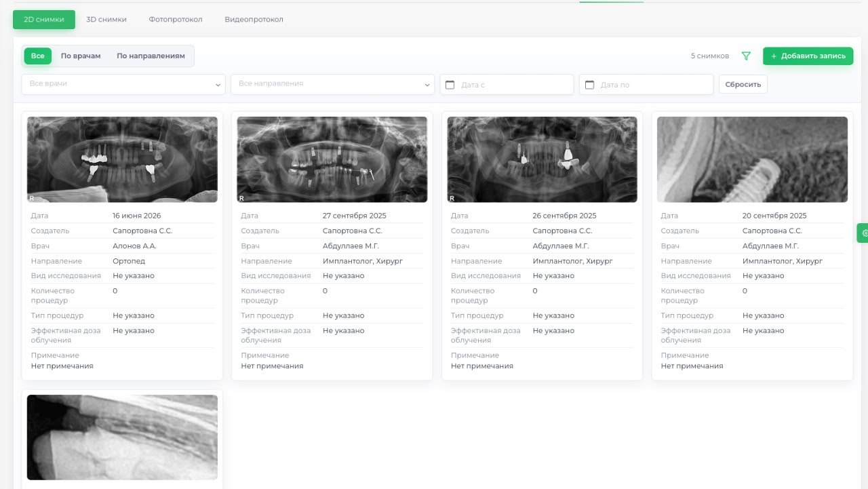Switch to the 2D снимки tab

pyautogui.click(x=44, y=20)
